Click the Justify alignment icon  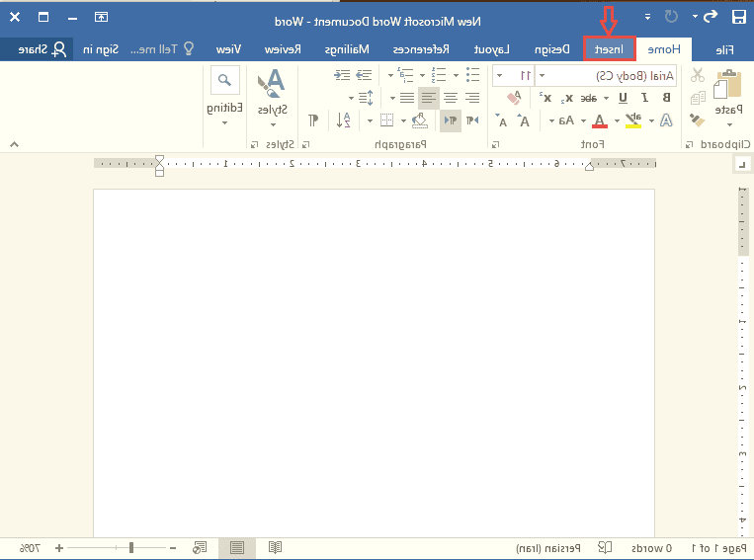407,98
